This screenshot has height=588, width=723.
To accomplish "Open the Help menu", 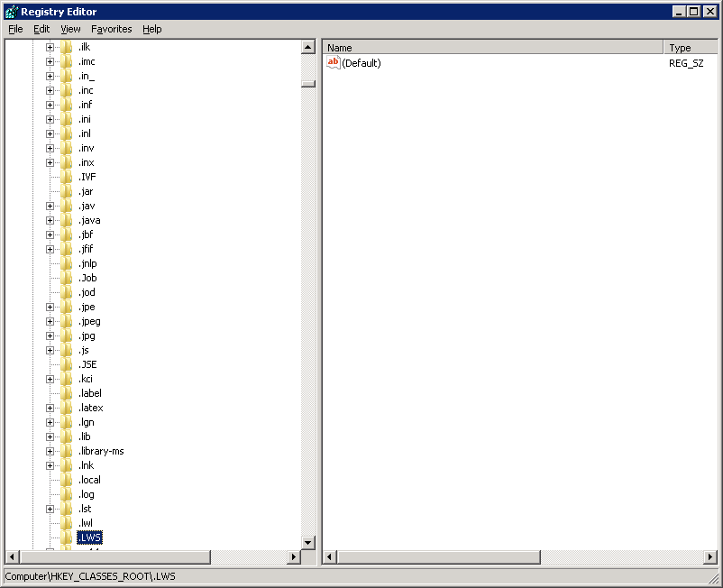I will [x=152, y=29].
